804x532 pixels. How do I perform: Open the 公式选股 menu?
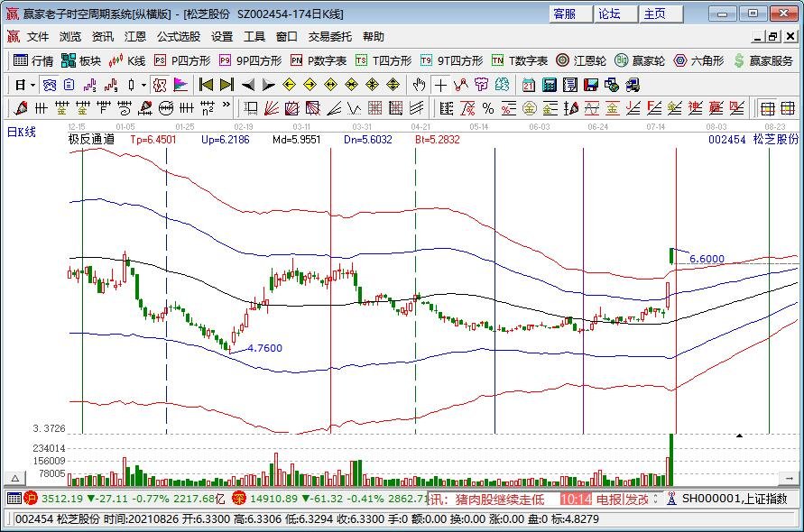coord(176,36)
